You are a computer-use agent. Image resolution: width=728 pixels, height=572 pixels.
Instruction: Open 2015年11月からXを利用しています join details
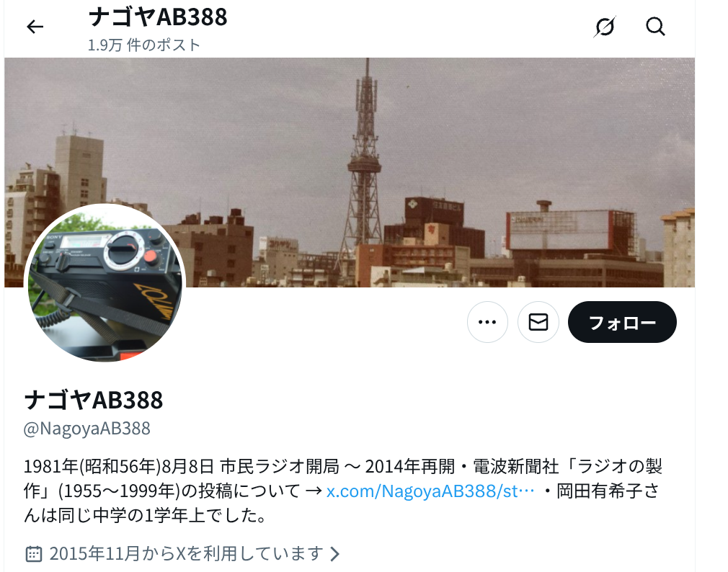(x=186, y=553)
